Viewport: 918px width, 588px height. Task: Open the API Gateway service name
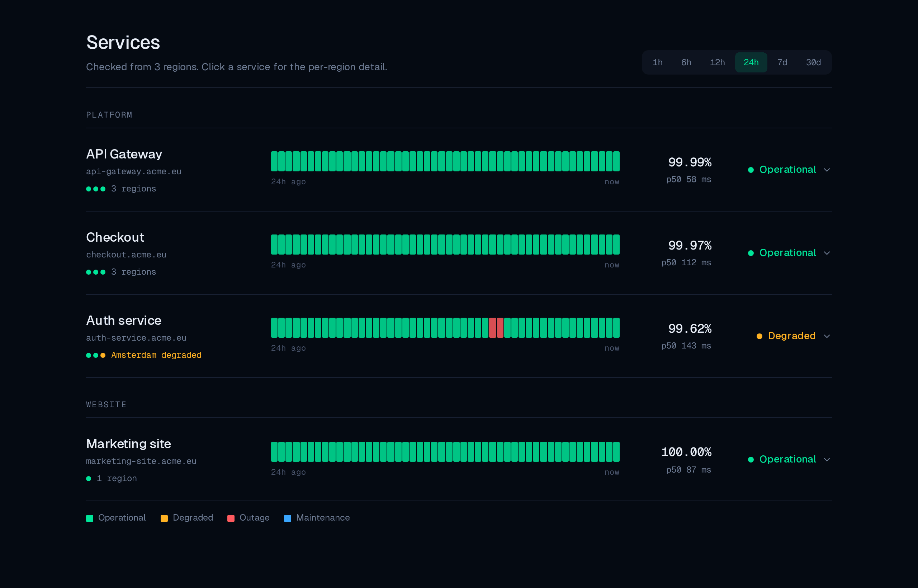point(124,154)
